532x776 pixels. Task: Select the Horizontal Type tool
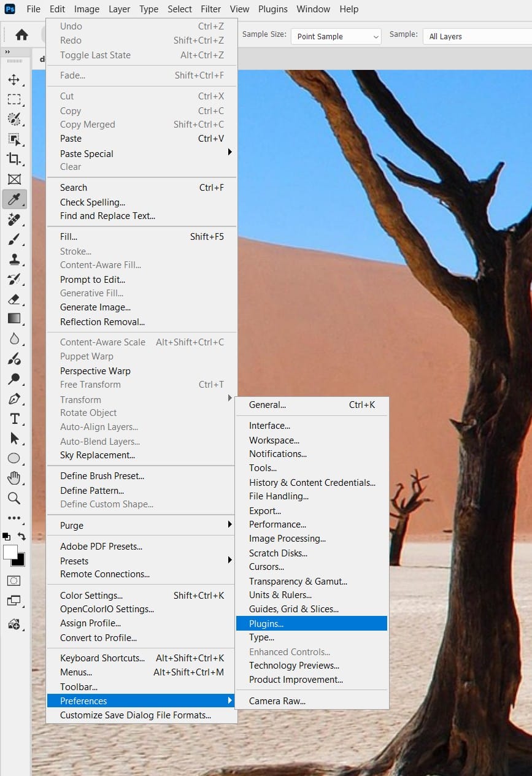click(14, 418)
